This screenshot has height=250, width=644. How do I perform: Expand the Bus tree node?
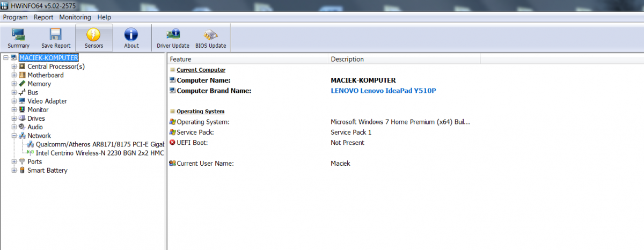click(14, 92)
